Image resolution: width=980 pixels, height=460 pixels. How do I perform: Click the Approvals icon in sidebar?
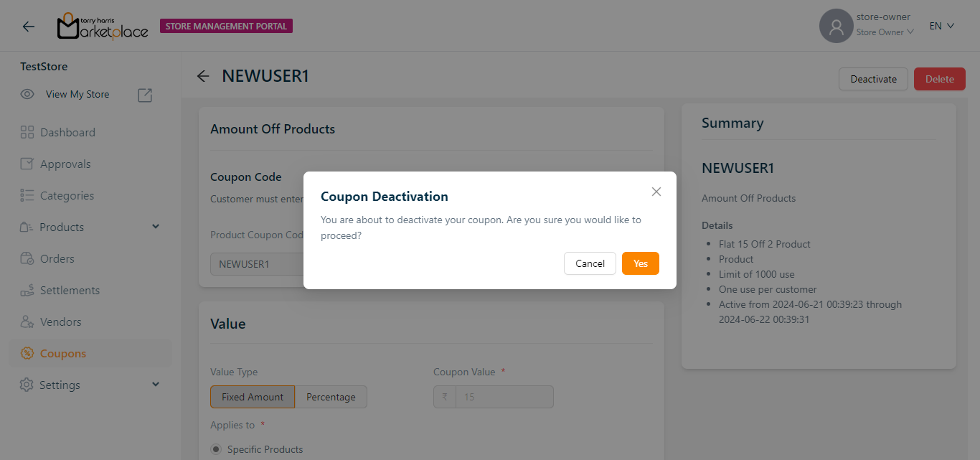coord(27,164)
